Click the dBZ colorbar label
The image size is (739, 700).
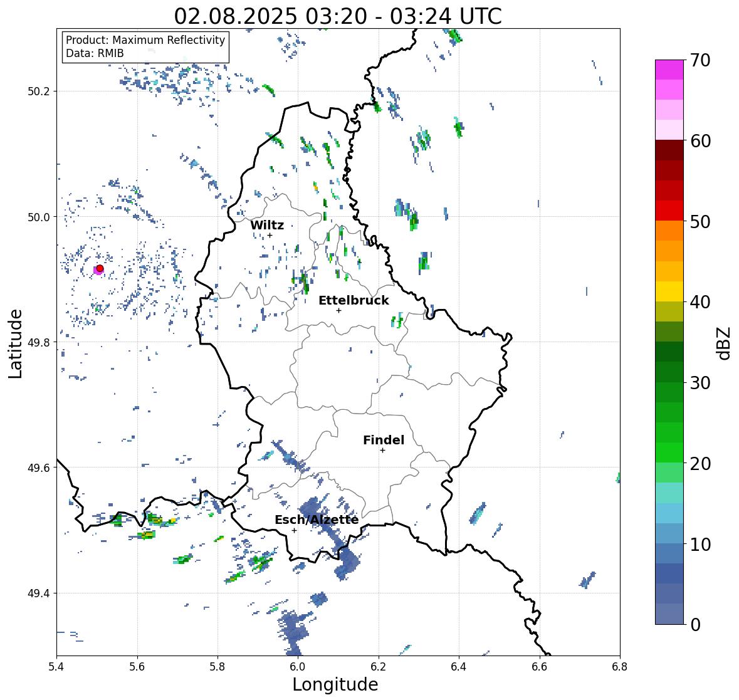coord(723,343)
